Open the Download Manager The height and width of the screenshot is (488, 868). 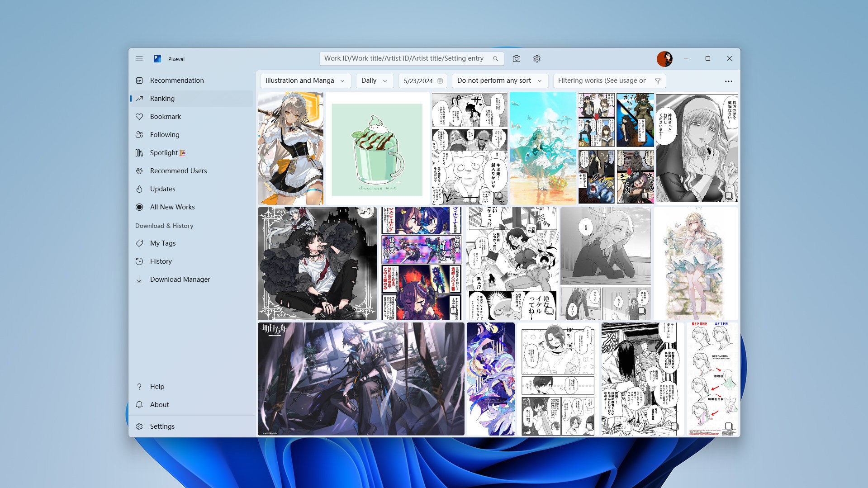point(180,279)
